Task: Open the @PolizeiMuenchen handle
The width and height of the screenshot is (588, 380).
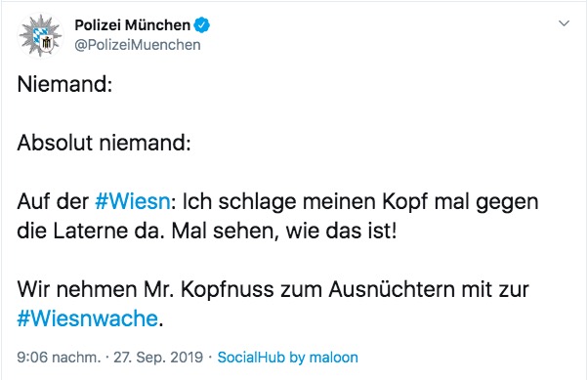Action: click(x=138, y=45)
